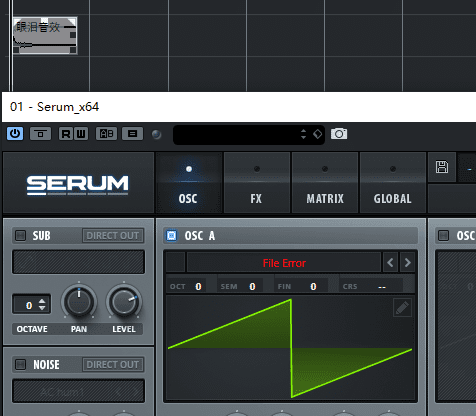Switch to the FX tab
Image resolution: width=476 pixels, height=416 pixels.
[x=257, y=183]
